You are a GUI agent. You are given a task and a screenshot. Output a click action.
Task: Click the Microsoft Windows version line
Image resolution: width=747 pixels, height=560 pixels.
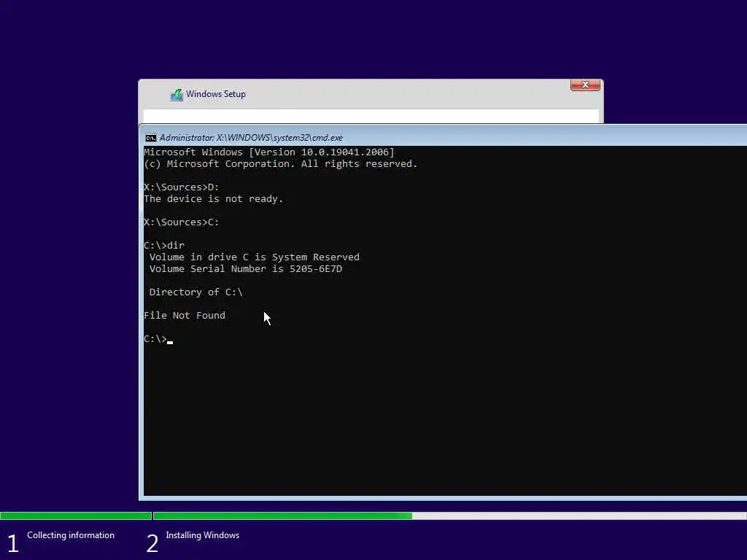(269, 152)
